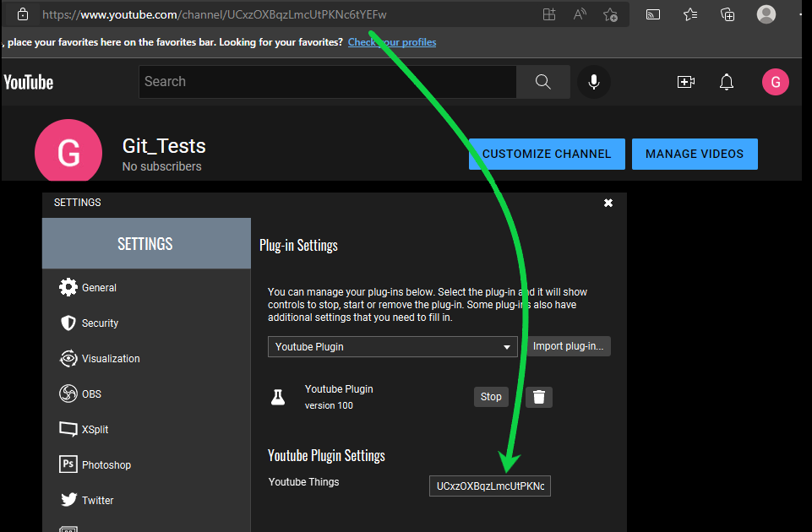Click the 'Plug-in Settings' heading
The height and width of the screenshot is (532, 812).
tap(298, 245)
